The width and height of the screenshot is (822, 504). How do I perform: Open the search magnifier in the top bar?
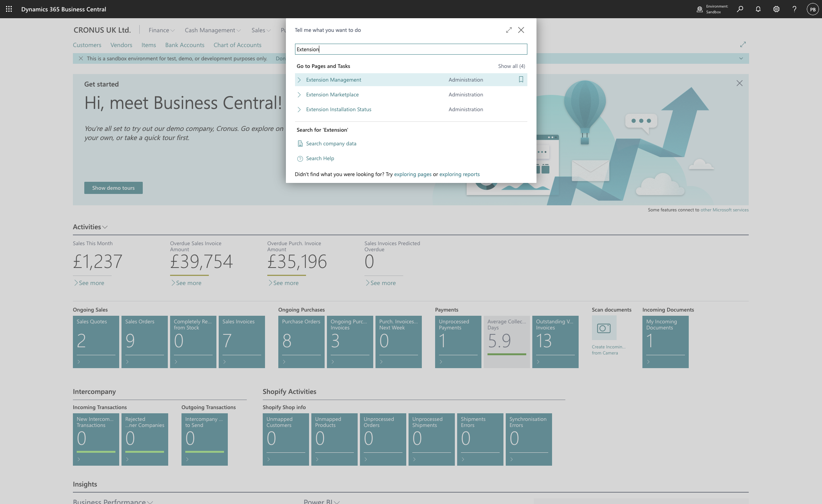pyautogui.click(x=740, y=9)
